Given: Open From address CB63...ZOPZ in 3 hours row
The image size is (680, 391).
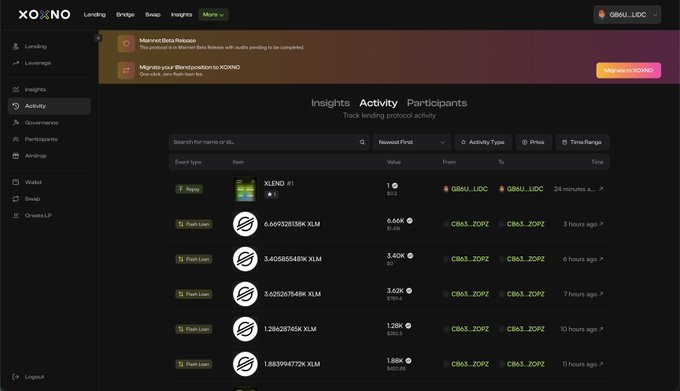Looking at the screenshot, I should click(470, 224).
